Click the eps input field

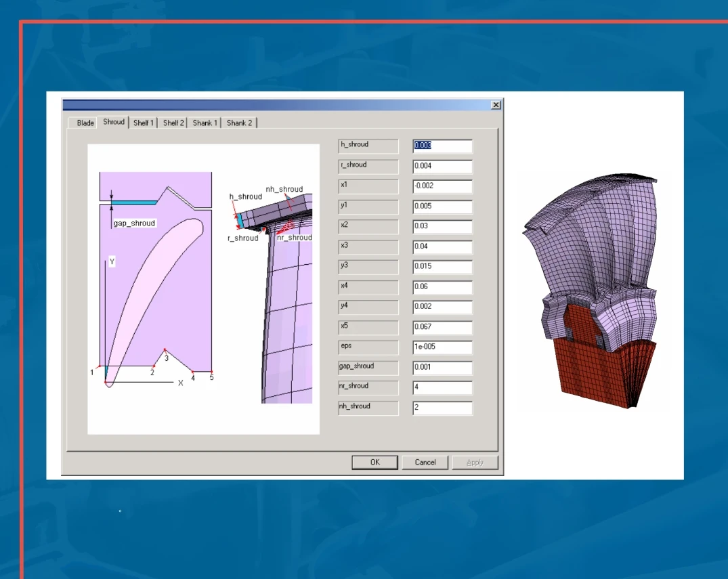point(442,347)
